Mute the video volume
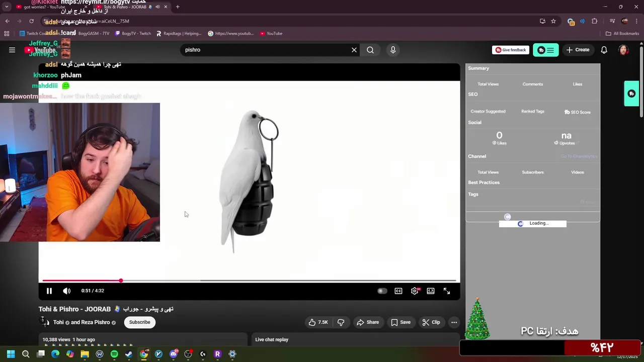This screenshot has width=644, height=362. pos(66,291)
